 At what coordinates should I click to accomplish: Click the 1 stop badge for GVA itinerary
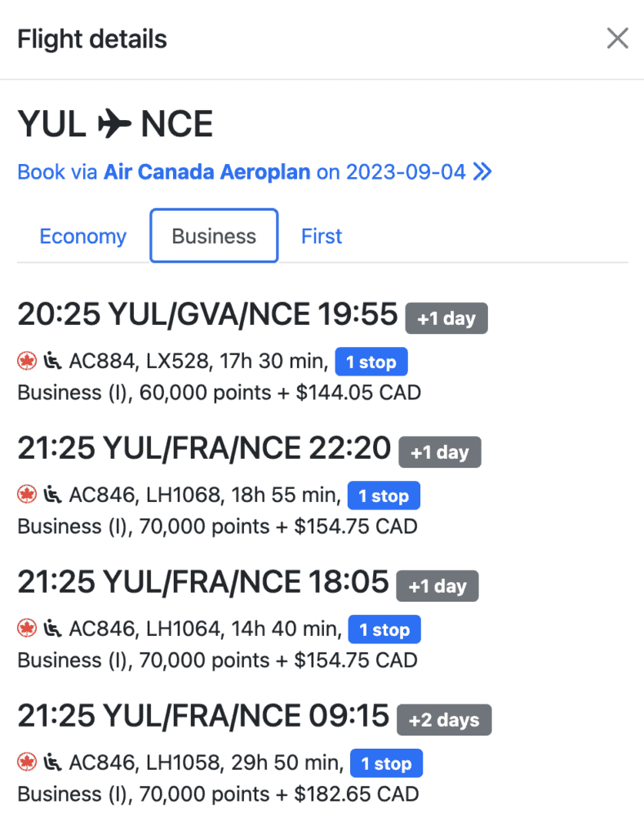371,362
